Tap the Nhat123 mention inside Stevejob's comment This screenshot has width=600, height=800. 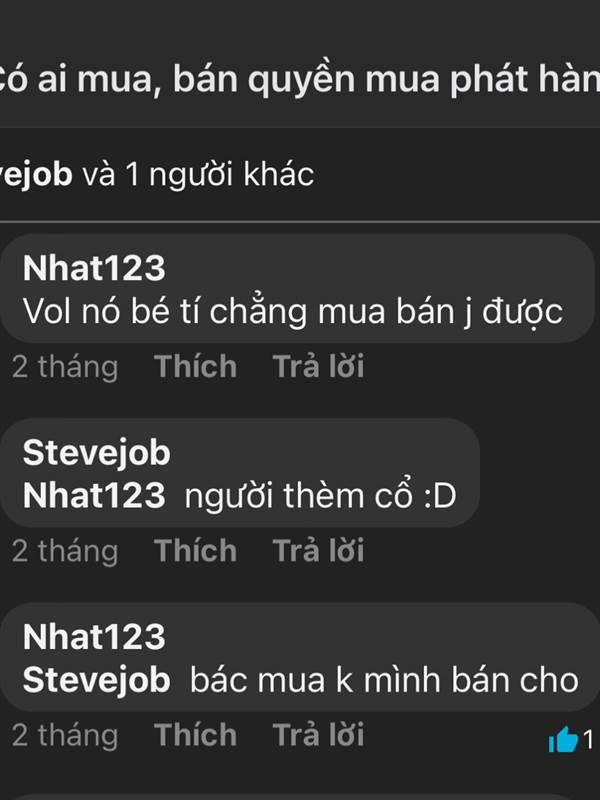(94, 495)
